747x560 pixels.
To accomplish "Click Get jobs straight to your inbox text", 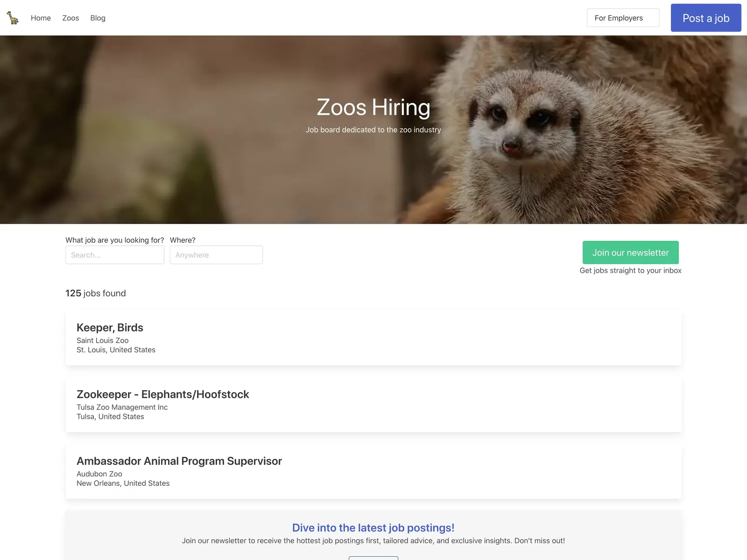I will pyautogui.click(x=630, y=271).
